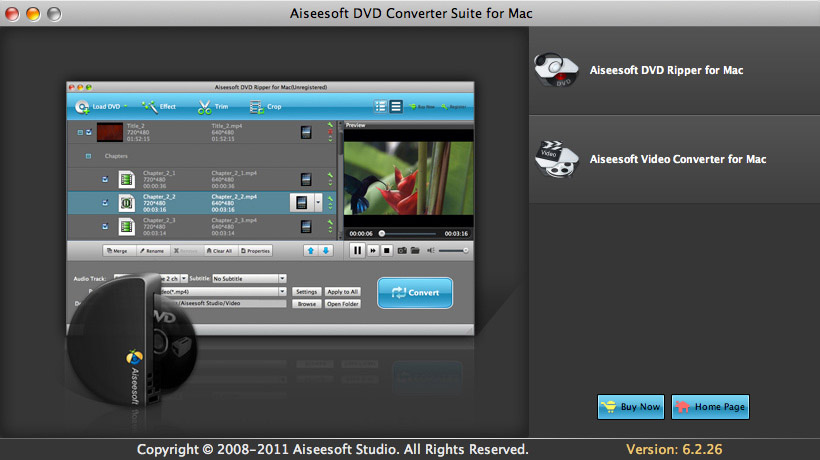
Task: Take a snapshot with camera icon
Action: point(400,250)
